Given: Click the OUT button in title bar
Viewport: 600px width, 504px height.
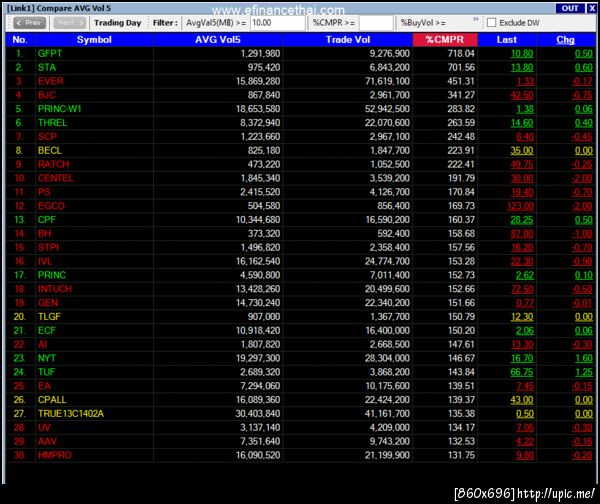Looking at the screenshot, I should click(x=570, y=8).
